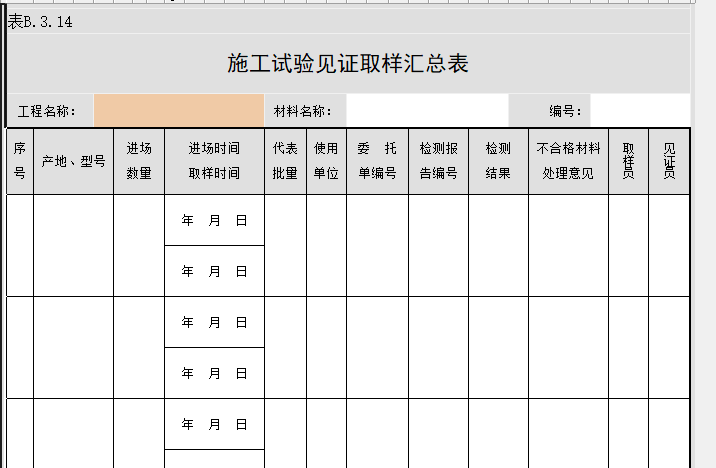This screenshot has width=716, height=468.
Task: Select the 使用单位 column header
Action: [326, 161]
